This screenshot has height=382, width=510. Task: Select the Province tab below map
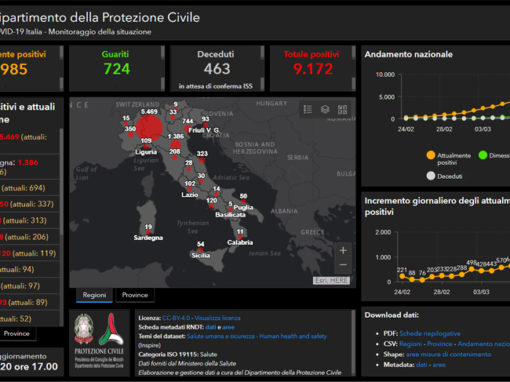click(x=135, y=295)
